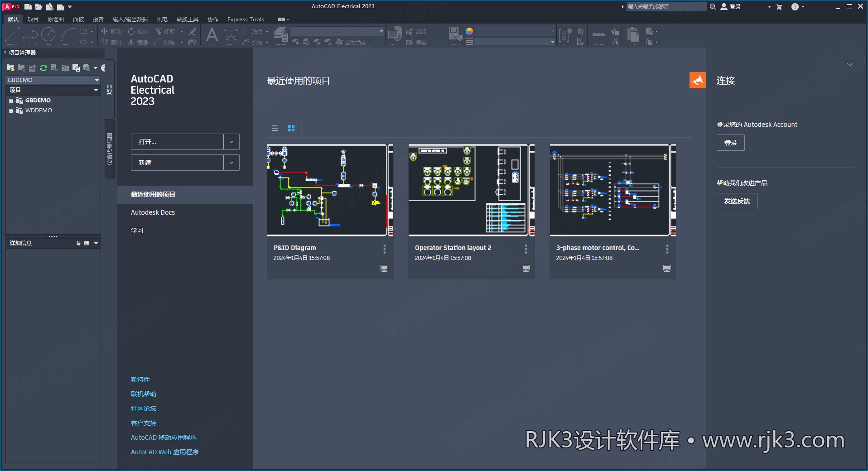Click the Rotate (旋转) tool

[138, 31]
